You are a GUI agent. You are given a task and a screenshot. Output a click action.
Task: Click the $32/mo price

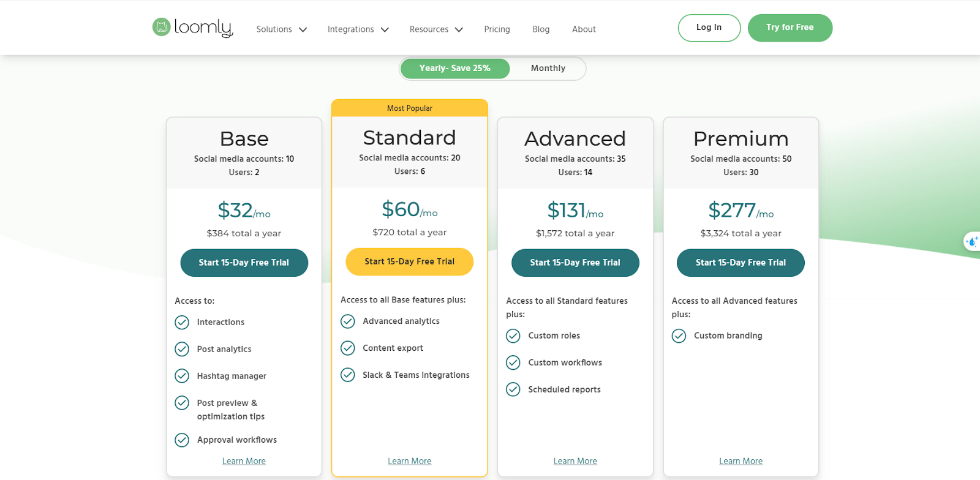[244, 211]
